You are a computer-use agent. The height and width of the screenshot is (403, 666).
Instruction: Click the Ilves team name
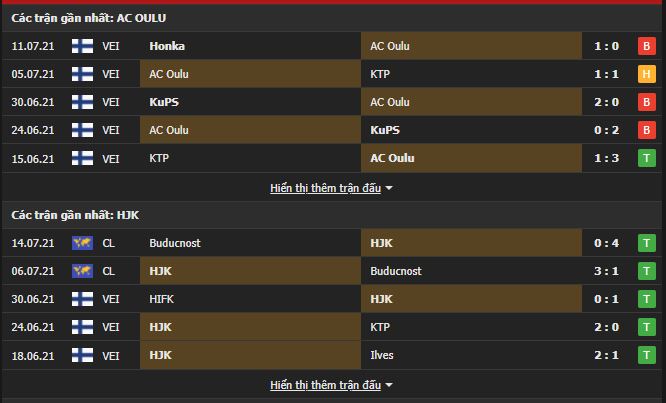[x=381, y=355]
